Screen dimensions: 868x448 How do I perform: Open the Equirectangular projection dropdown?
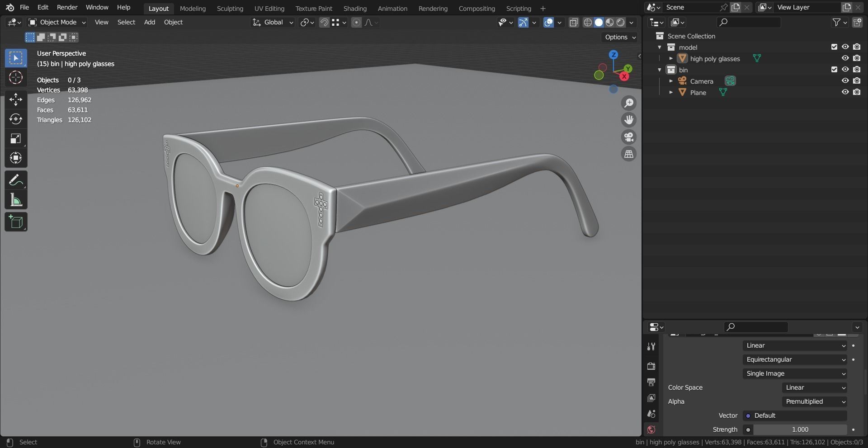795,360
